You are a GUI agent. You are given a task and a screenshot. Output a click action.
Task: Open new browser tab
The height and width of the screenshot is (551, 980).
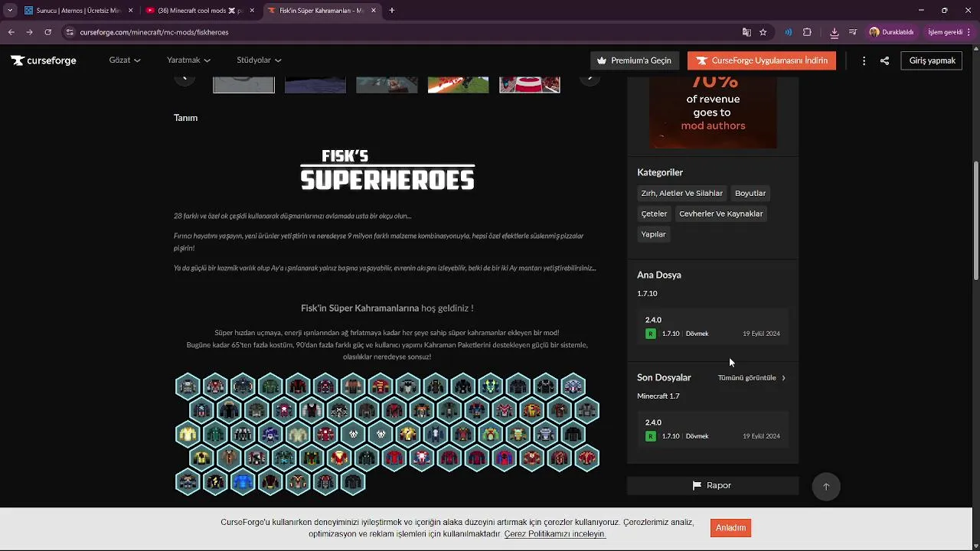coord(392,11)
